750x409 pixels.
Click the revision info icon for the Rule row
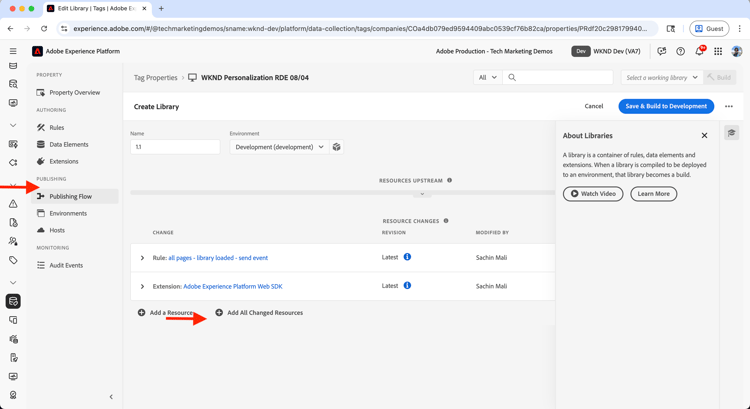[407, 257]
